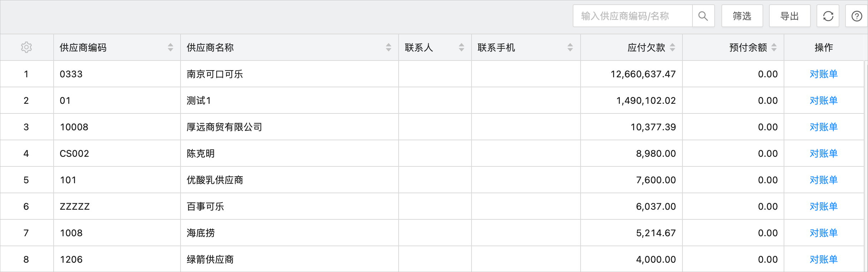This screenshot has width=868, height=272.
Task: Sort by 应付欠款 column arrows
Action: tap(672, 47)
